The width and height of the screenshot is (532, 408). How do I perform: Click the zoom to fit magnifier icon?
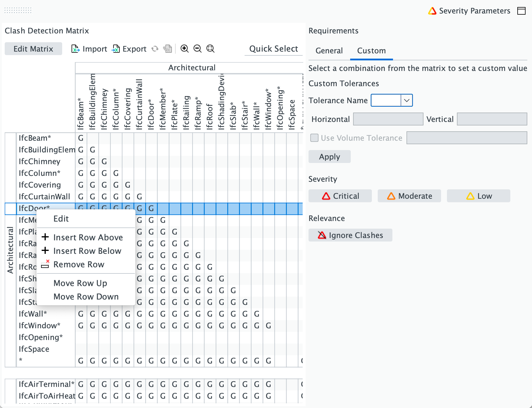click(x=210, y=49)
